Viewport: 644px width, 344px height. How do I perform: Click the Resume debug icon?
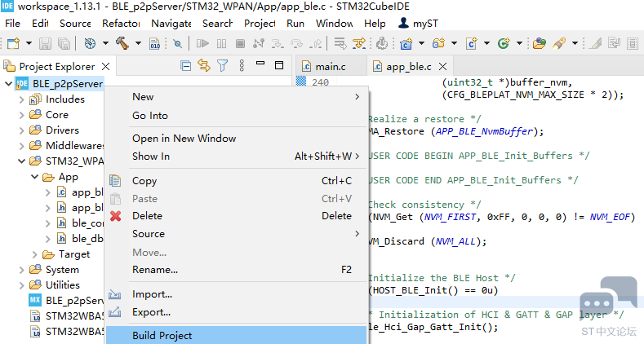tap(202, 43)
